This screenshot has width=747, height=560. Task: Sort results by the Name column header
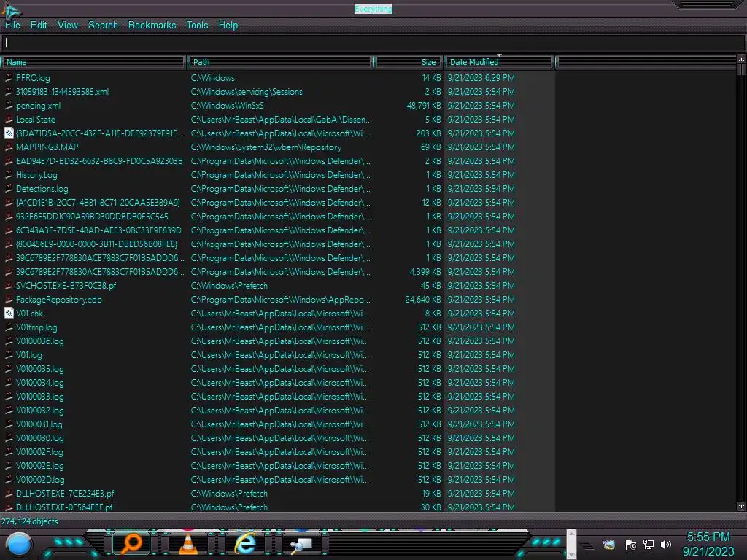pos(94,62)
